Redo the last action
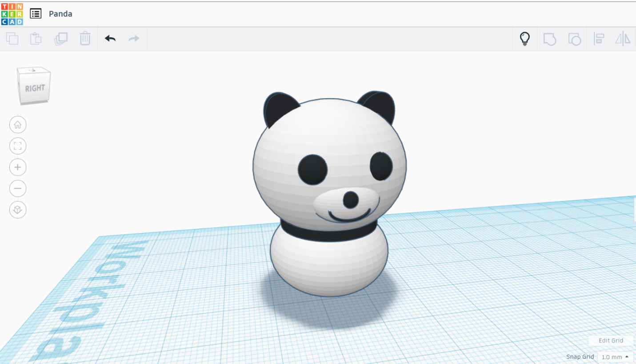The image size is (636, 364). pos(134,39)
